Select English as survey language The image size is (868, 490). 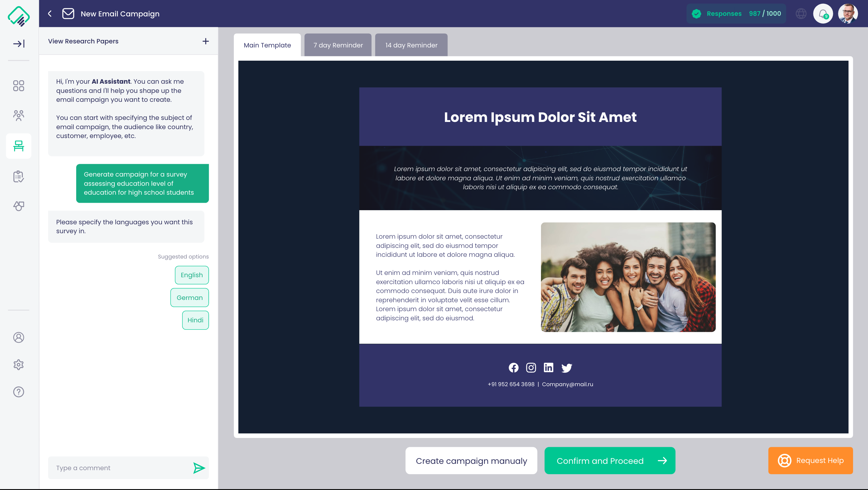pos(192,275)
